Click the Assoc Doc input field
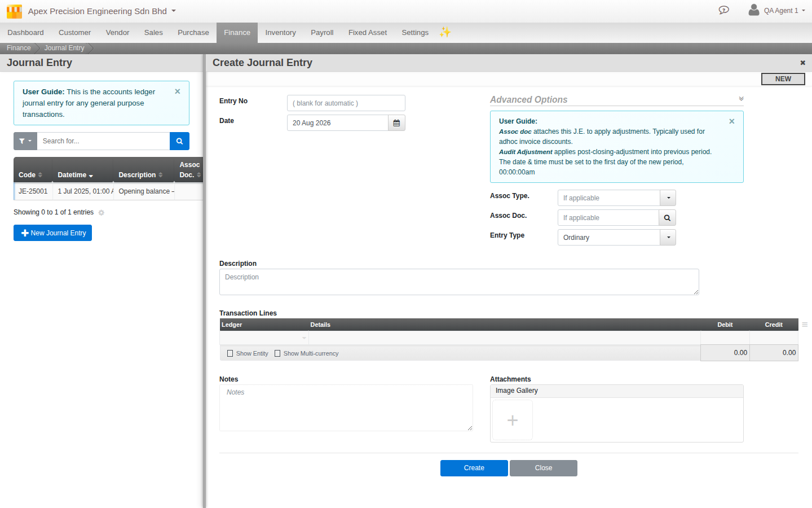Image resolution: width=812 pixels, height=508 pixels. 608,218
